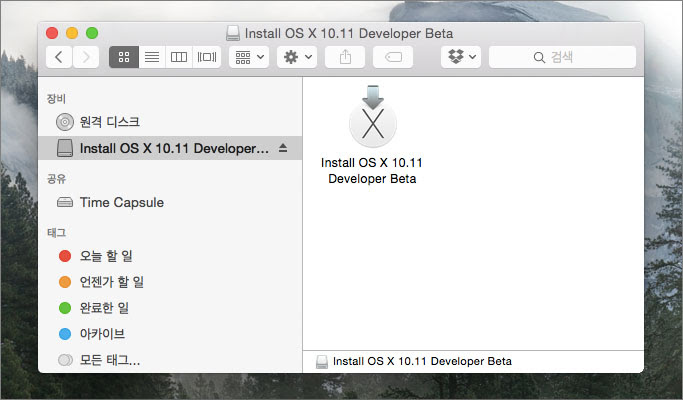Image resolution: width=683 pixels, height=400 pixels.
Task: Switch to list view
Action: (152, 57)
